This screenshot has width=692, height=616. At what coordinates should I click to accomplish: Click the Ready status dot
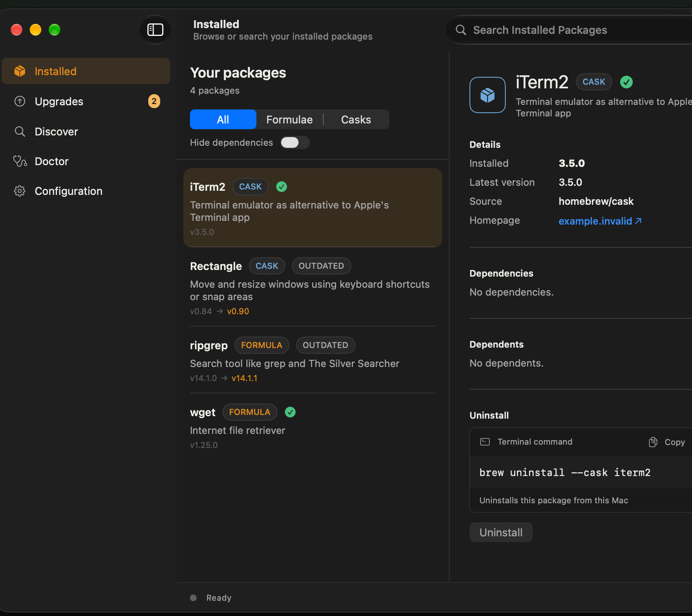193,598
